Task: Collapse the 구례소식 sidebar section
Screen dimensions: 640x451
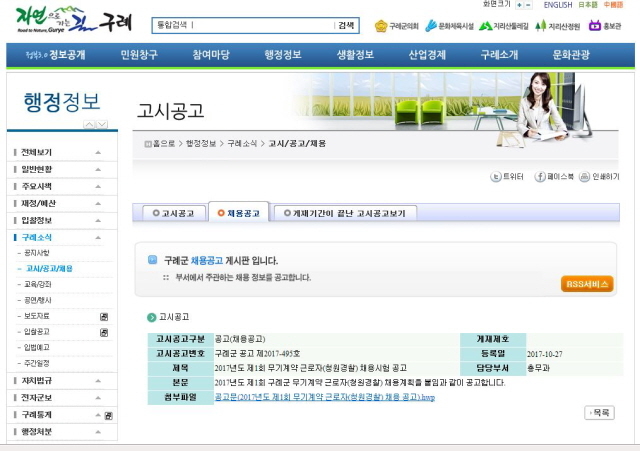Action: (97, 237)
